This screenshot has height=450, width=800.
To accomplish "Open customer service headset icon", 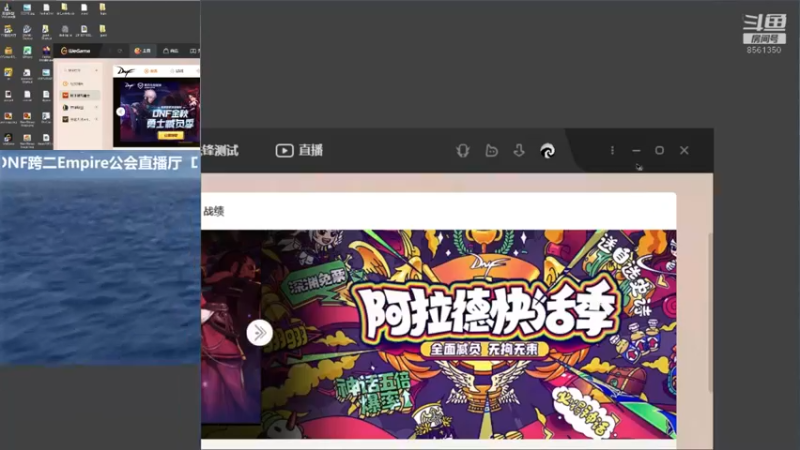I will click(x=463, y=151).
